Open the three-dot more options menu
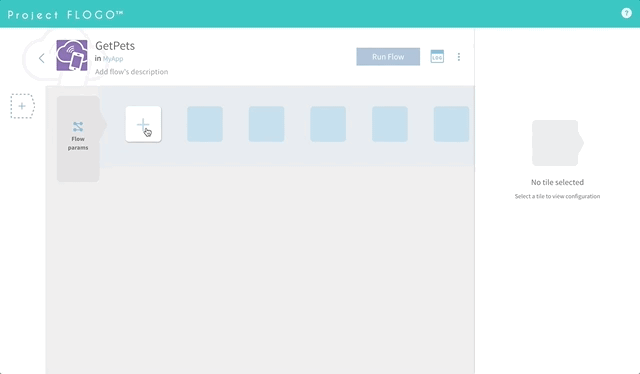 click(459, 57)
